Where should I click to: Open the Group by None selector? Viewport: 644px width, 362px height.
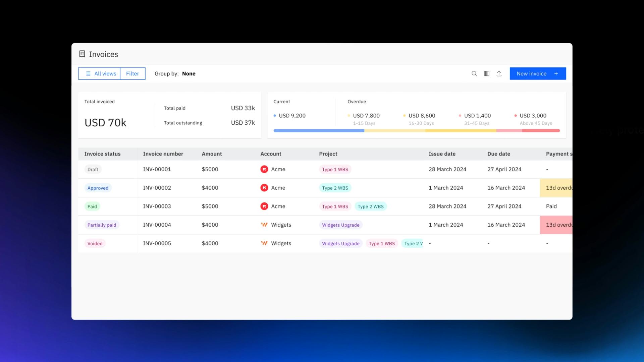189,74
